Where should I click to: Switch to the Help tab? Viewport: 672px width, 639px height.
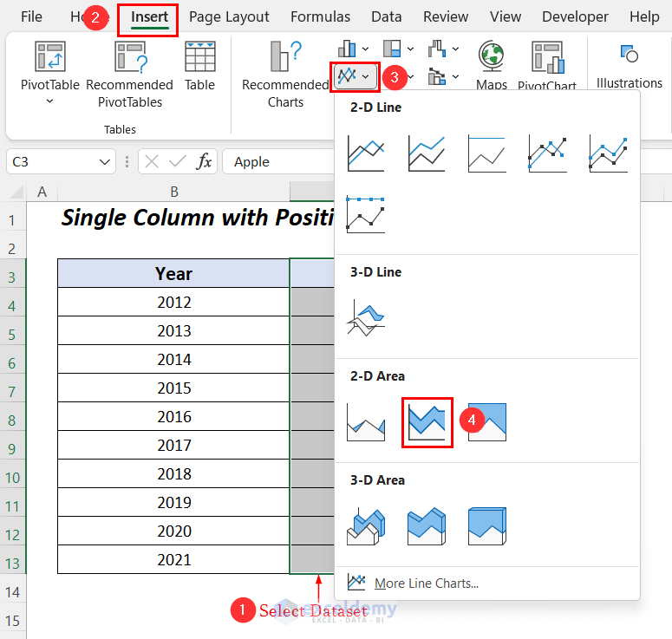[x=644, y=16]
